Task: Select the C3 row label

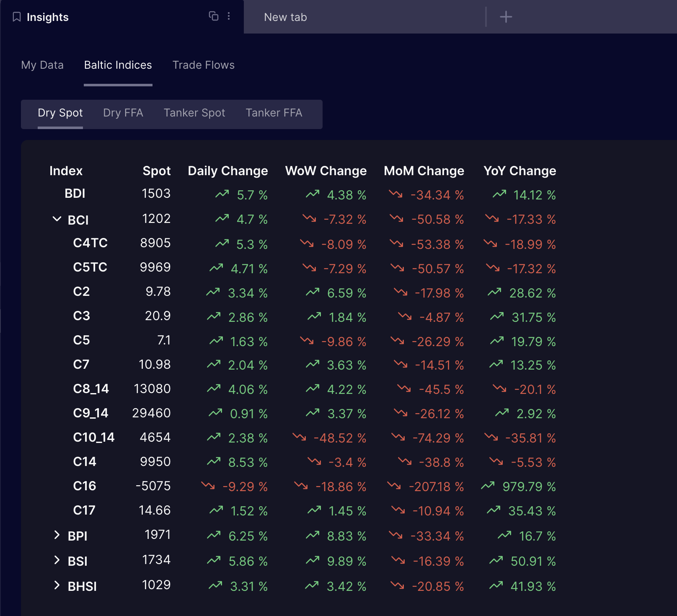Action: pyautogui.click(x=81, y=316)
